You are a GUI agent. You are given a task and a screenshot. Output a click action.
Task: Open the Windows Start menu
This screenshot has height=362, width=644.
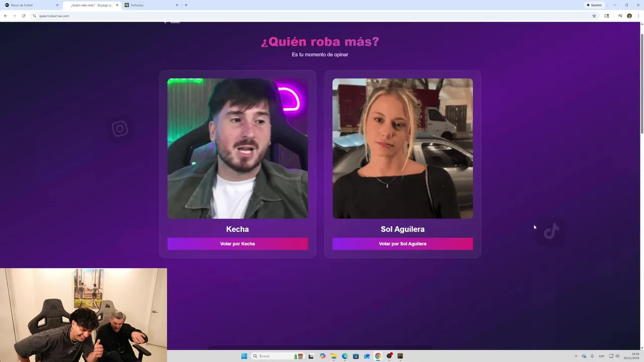[x=244, y=356]
